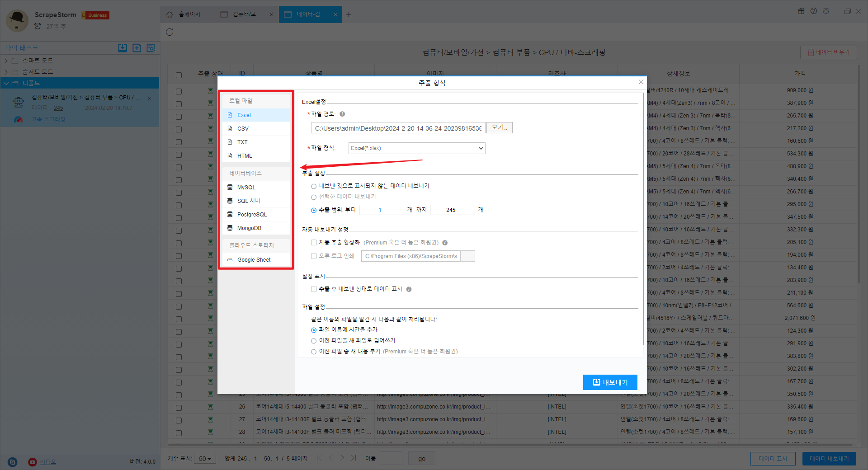Viewport: 868px width, 470px height.
Task: Expand the 스마트 모드 folder arrow
Action: (6, 61)
